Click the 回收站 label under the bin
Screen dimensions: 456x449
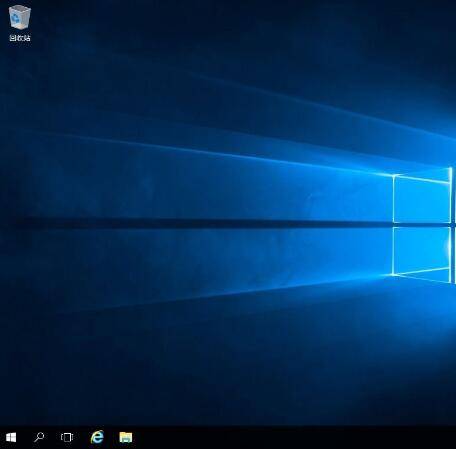coord(20,38)
